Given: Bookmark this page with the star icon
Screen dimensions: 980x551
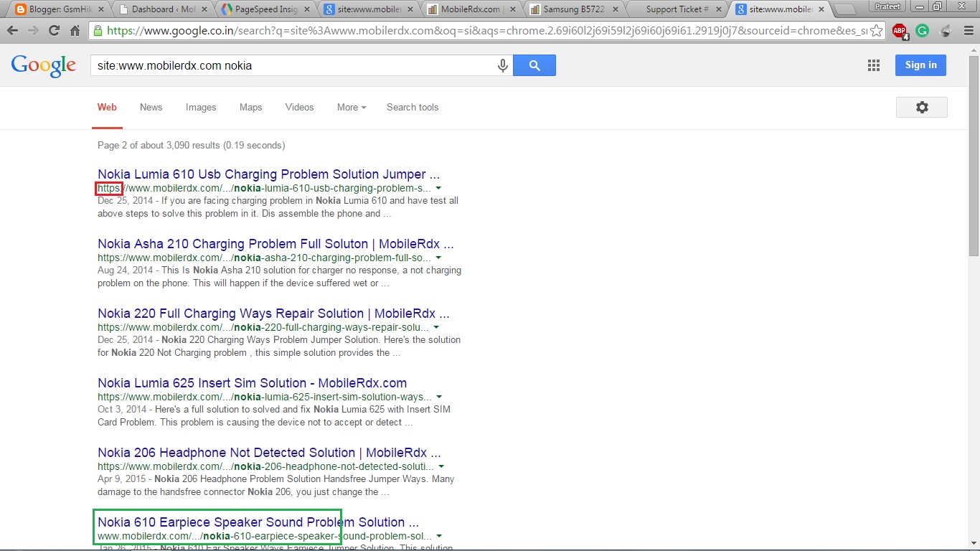Looking at the screenshot, I should (876, 31).
